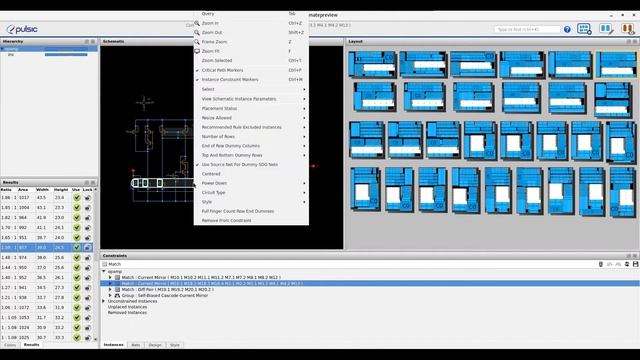Expand the Match Diff Pair constraint
The image size is (640, 360).
tap(110, 289)
